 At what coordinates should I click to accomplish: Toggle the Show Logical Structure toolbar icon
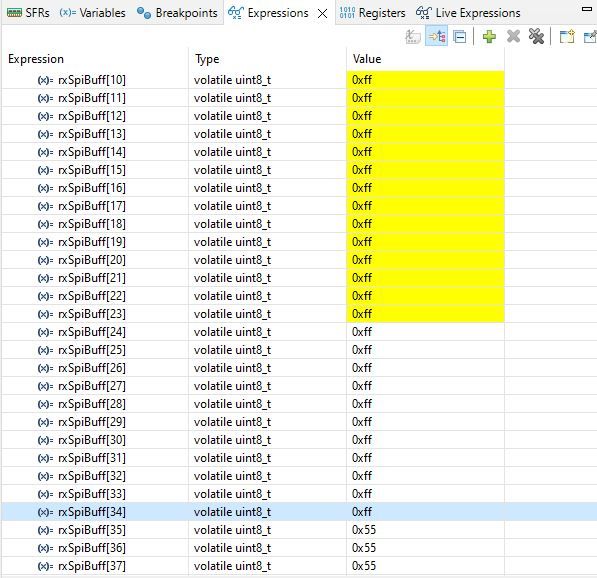pos(436,37)
